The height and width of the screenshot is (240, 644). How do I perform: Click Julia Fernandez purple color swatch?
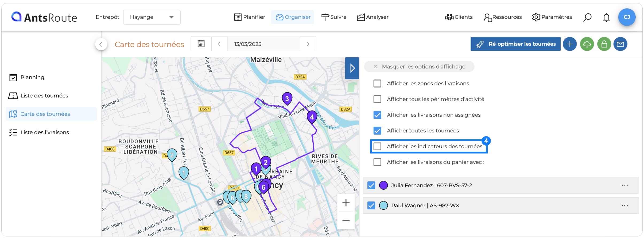click(383, 185)
